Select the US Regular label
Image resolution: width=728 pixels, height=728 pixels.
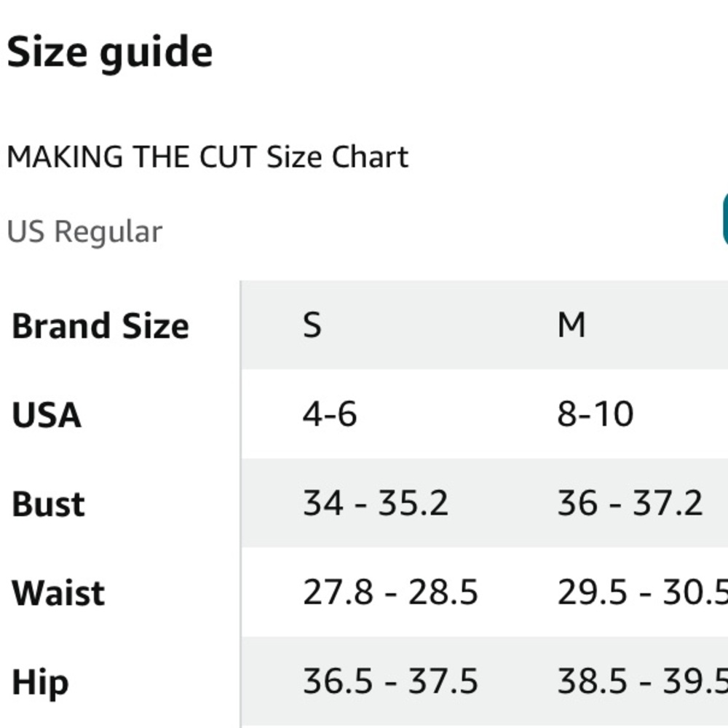click(x=84, y=232)
